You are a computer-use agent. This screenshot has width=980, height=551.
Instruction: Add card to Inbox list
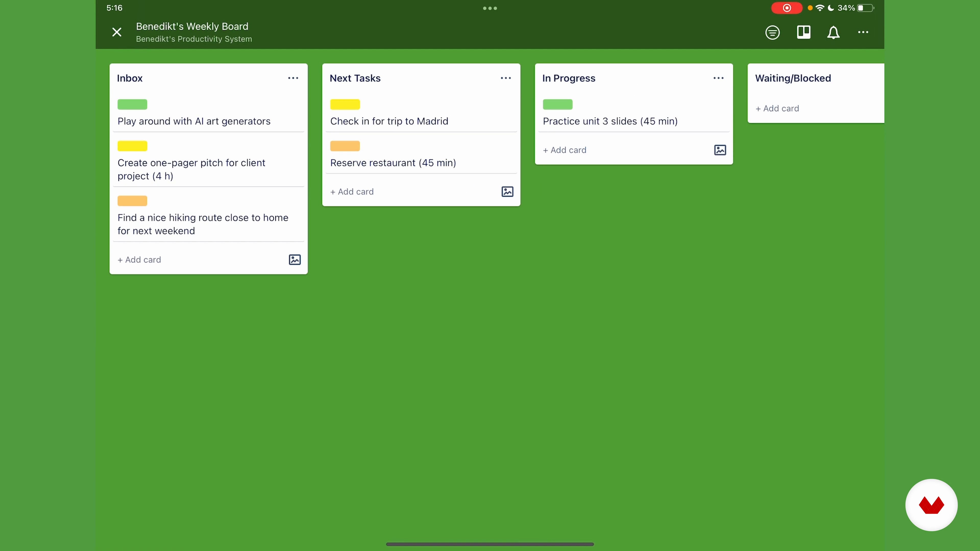[x=139, y=260]
